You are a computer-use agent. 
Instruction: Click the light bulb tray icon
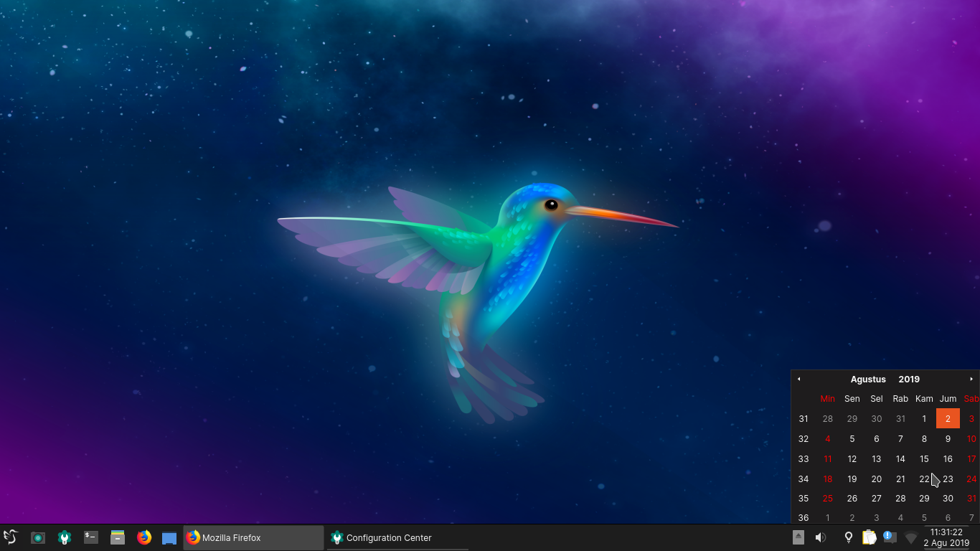click(849, 537)
